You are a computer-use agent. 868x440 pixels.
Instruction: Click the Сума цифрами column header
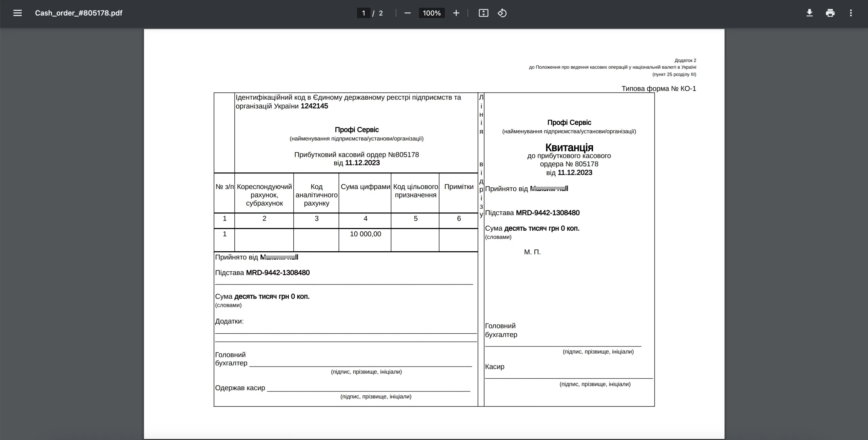point(365,187)
